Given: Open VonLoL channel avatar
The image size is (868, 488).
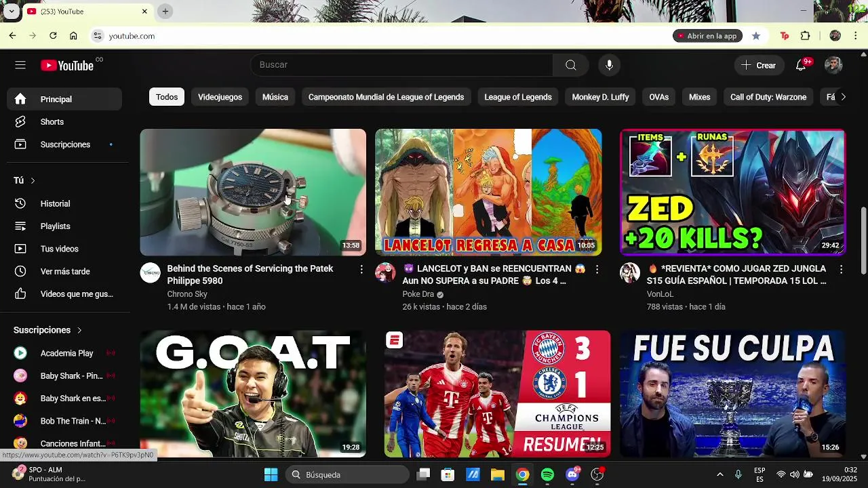Looking at the screenshot, I should [630, 272].
